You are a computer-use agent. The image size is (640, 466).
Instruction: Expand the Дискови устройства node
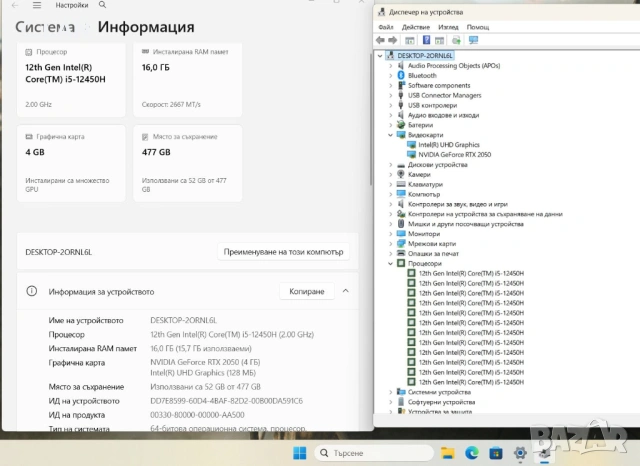point(391,165)
